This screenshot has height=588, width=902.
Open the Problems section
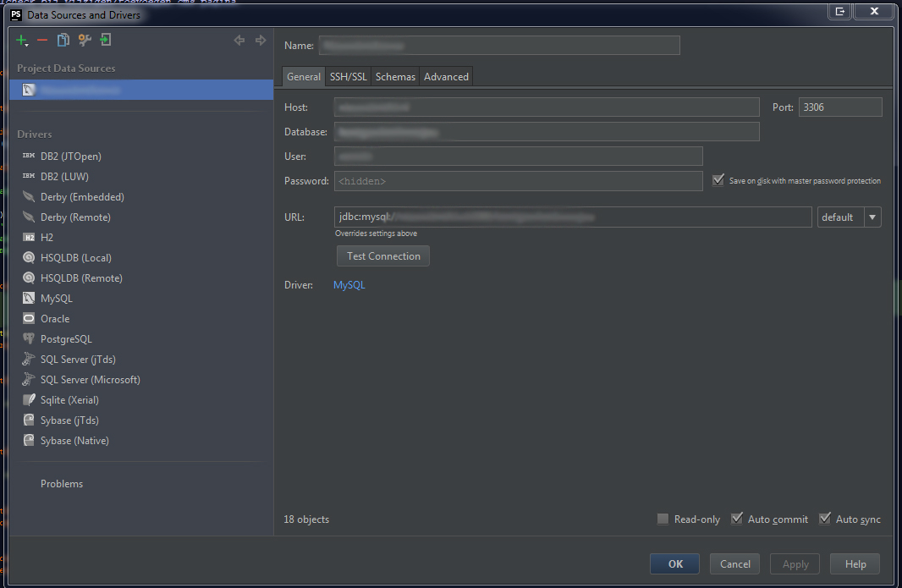coord(62,484)
